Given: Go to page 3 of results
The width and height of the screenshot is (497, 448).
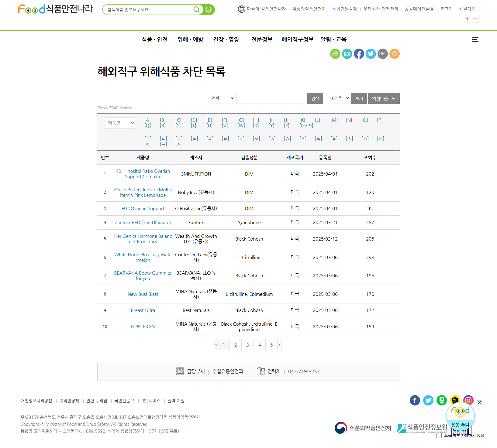Looking at the screenshot, I should click(x=247, y=345).
